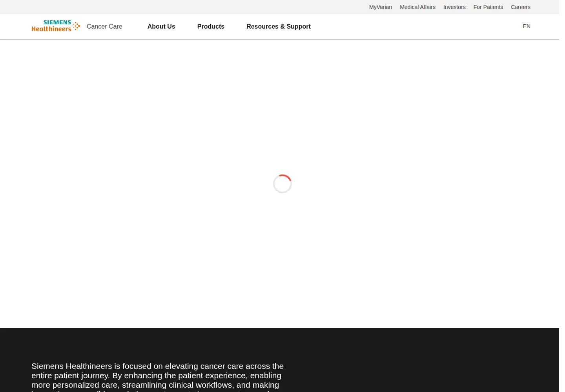
Task: Open the Cancer Care link
Action: click(x=104, y=26)
